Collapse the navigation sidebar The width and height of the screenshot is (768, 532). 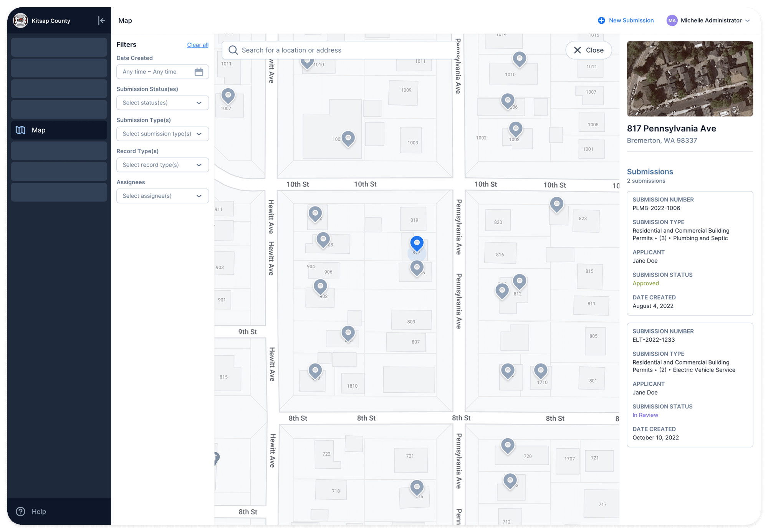tap(101, 20)
